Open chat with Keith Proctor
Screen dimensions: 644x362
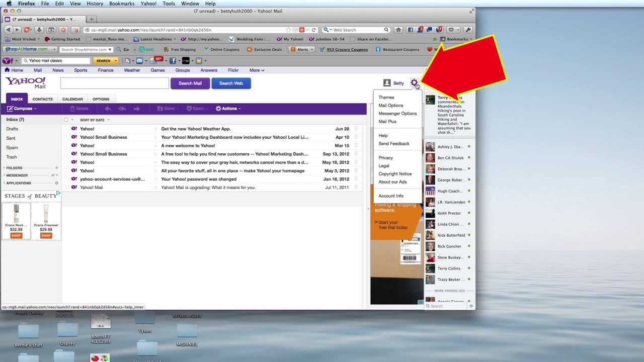click(x=449, y=213)
